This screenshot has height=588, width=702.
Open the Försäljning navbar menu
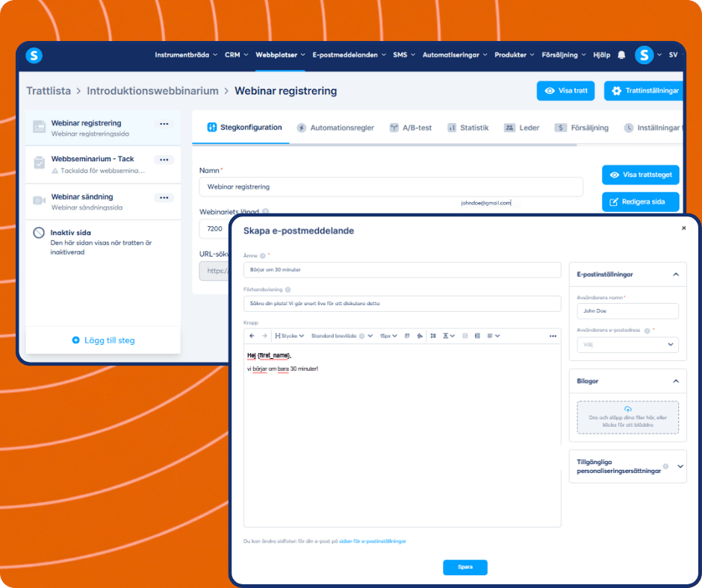(x=564, y=54)
